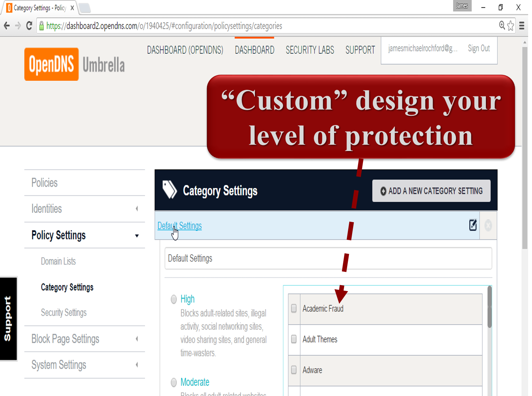Expand the Block Page Settings section
532x396 pixels.
(137, 339)
